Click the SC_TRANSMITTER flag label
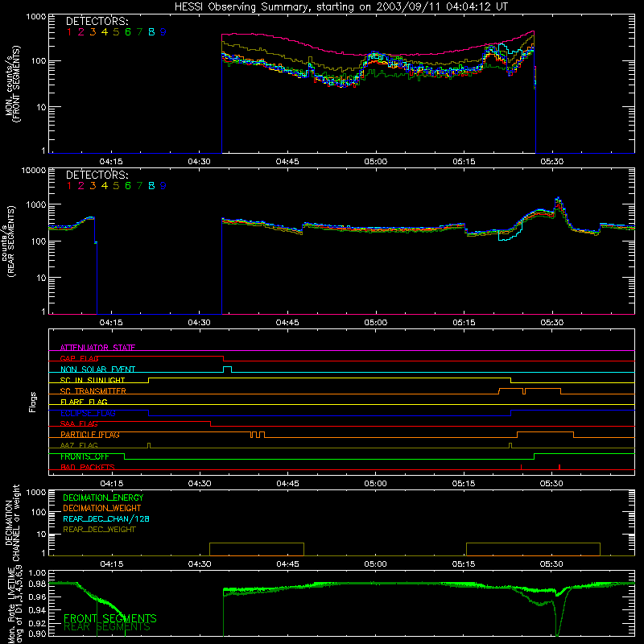Viewport: 644px width, 644px height. coord(93,390)
